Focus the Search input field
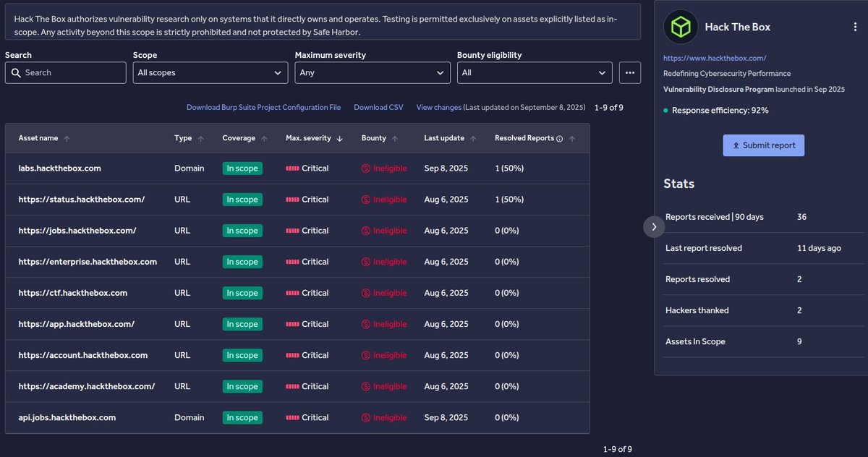This screenshot has width=868, height=457. click(66, 73)
